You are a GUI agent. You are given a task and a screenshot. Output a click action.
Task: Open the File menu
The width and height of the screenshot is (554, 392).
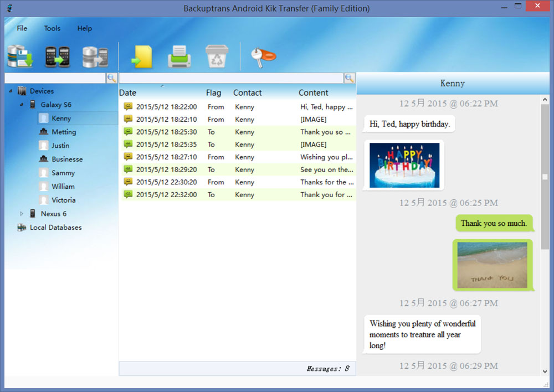22,28
